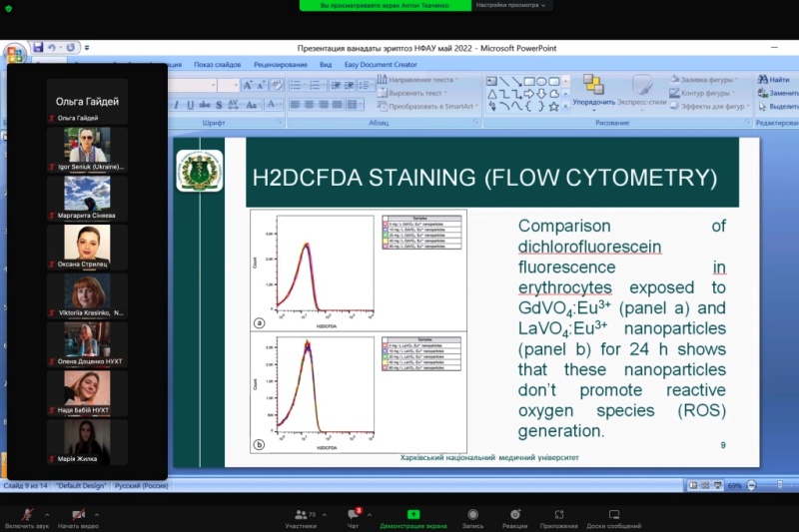This screenshot has height=532, width=799.
Task: Click Демонстрация экрана button
Action: [x=413, y=519]
